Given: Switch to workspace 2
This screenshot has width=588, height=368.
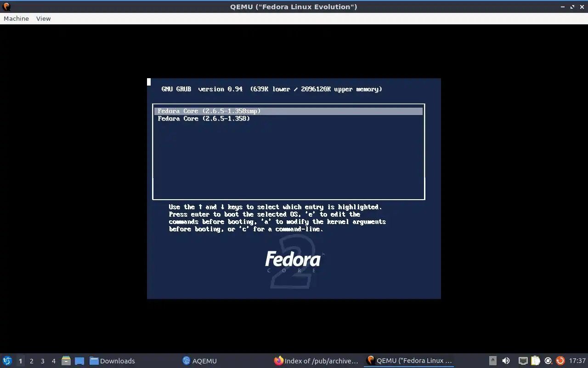Looking at the screenshot, I should (31, 361).
